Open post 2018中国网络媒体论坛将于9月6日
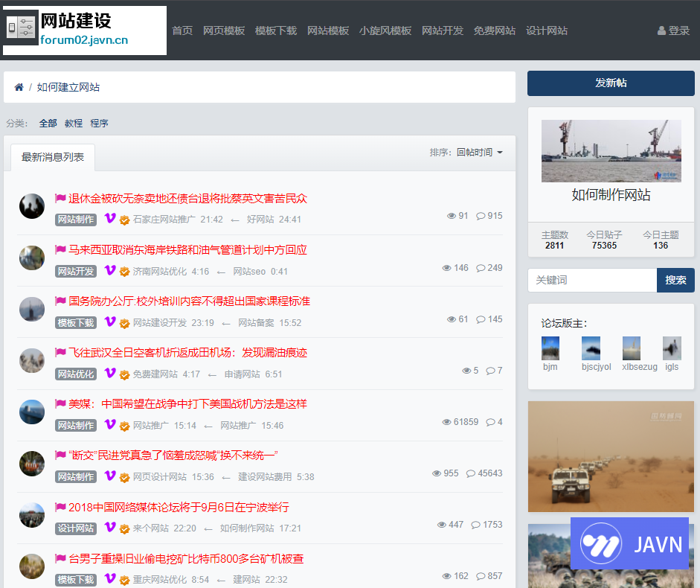 179,507
